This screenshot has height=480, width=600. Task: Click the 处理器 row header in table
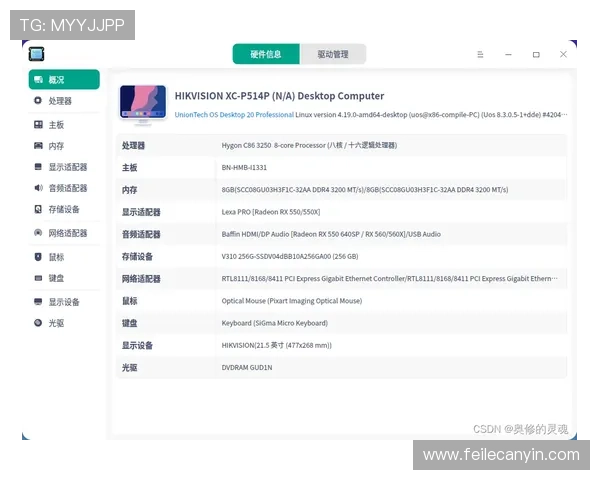[133, 145]
